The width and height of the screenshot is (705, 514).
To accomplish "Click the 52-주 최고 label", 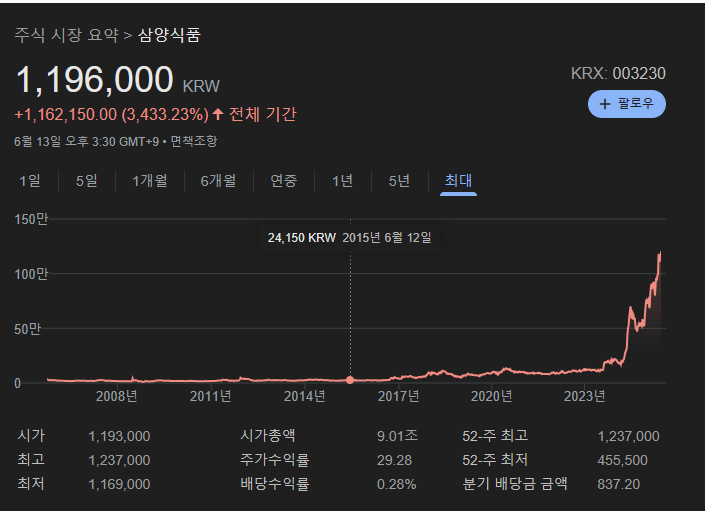I will click(495, 436).
